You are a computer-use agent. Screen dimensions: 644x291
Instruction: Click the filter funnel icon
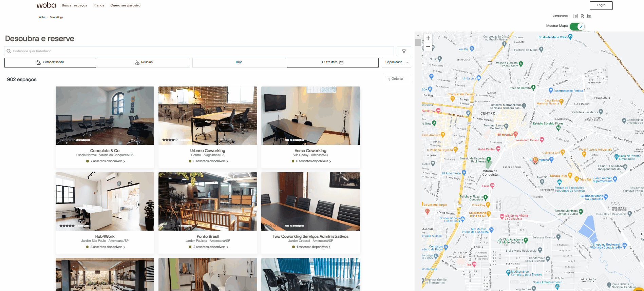point(404,51)
